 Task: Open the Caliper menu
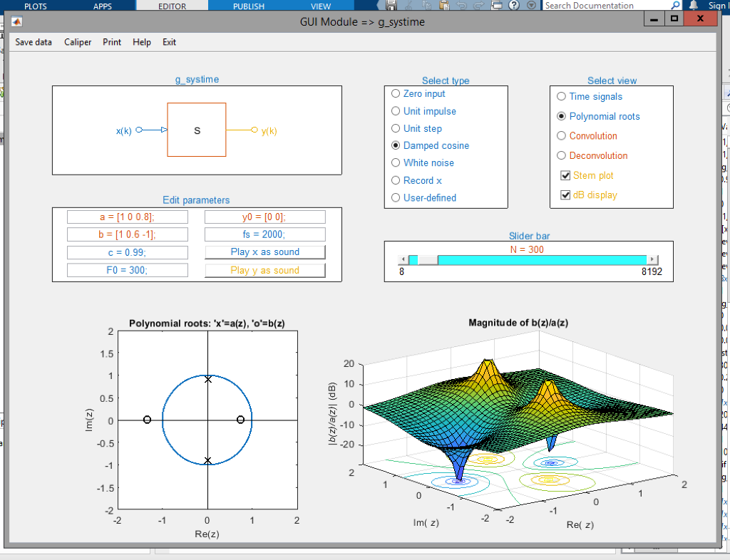tap(77, 42)
